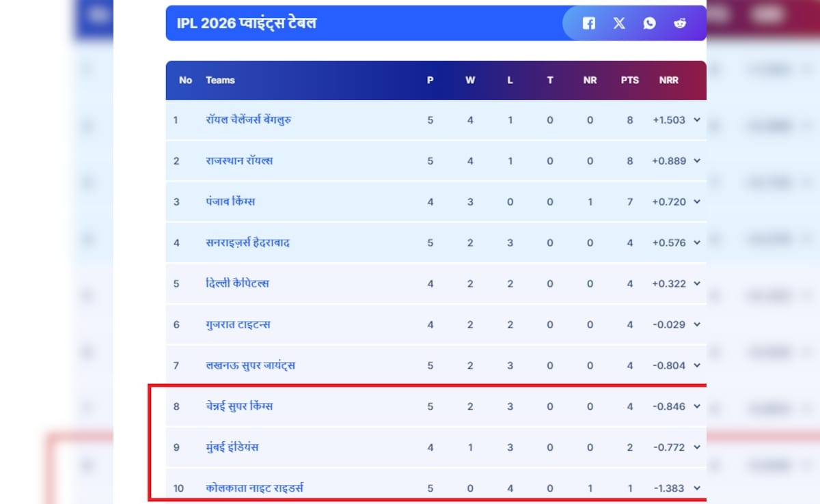
Task: Expand row with NRR +0.889
Action: pyautogui.click(x=697, y=161)
